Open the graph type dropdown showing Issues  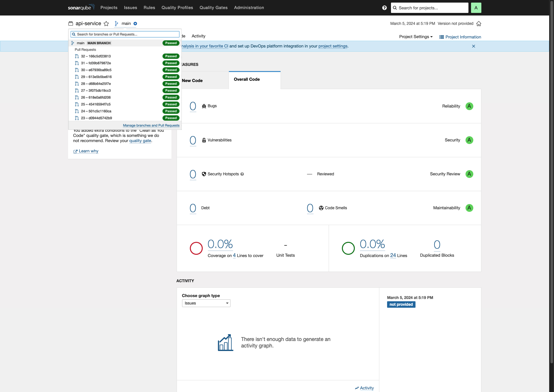[206, 303]
